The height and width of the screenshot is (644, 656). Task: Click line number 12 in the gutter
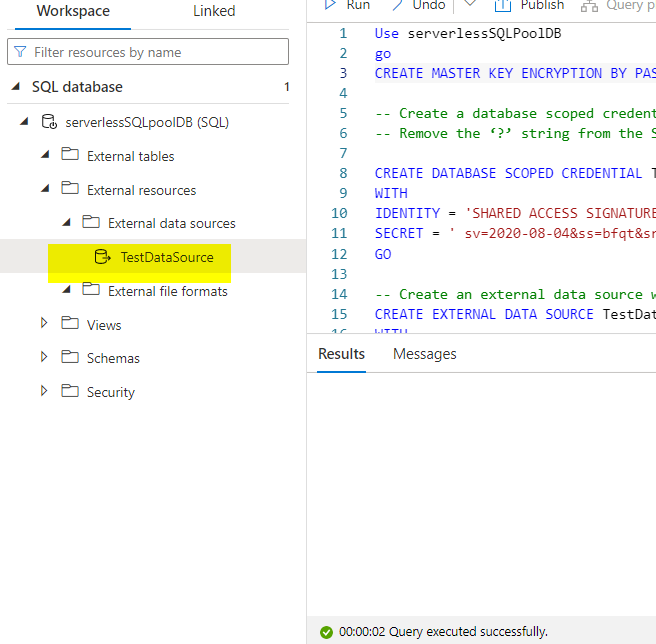pyautogui.click(x=339, y=254)
